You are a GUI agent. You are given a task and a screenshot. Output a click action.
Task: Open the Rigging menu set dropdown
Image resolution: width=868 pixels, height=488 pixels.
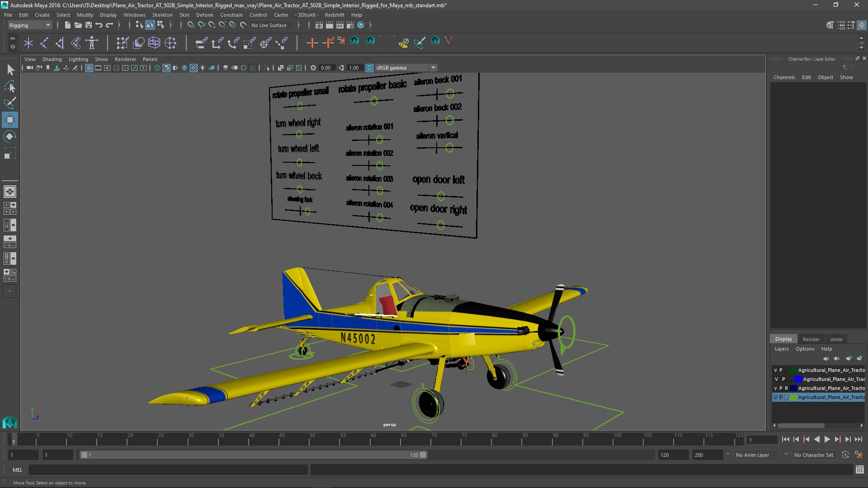[x=30, y=25]
